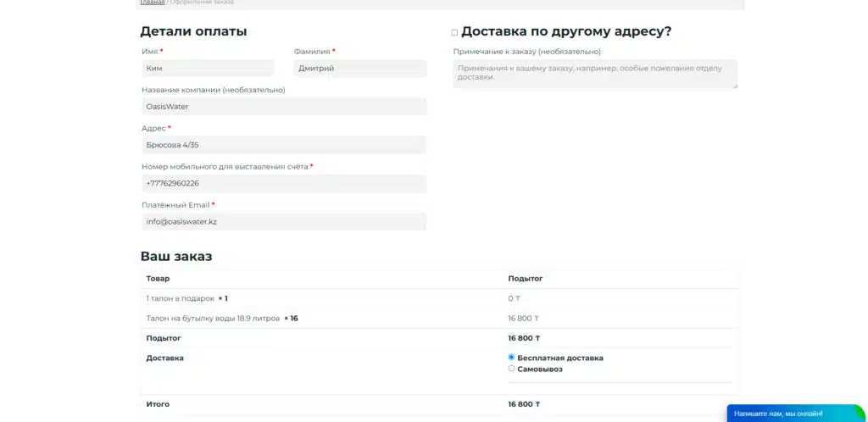Click the Итого total 16 800 ₸ value
The height and width of the screenshot is (422, 868).
coord(524,404)
